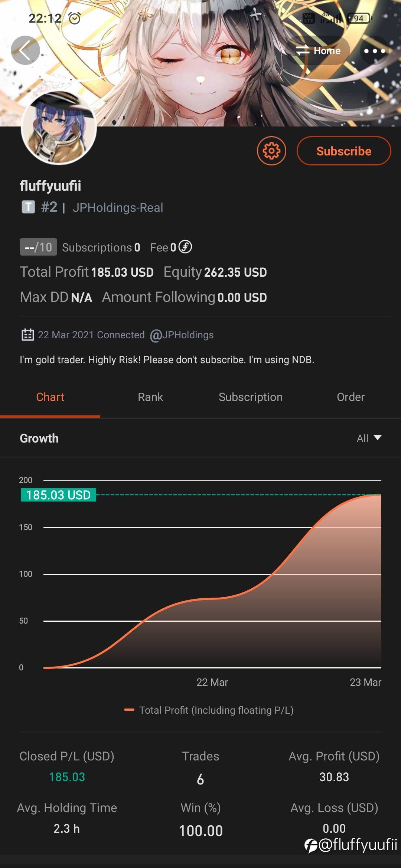Tap the JPHoldings-Real account name

[x=118, y=208]
